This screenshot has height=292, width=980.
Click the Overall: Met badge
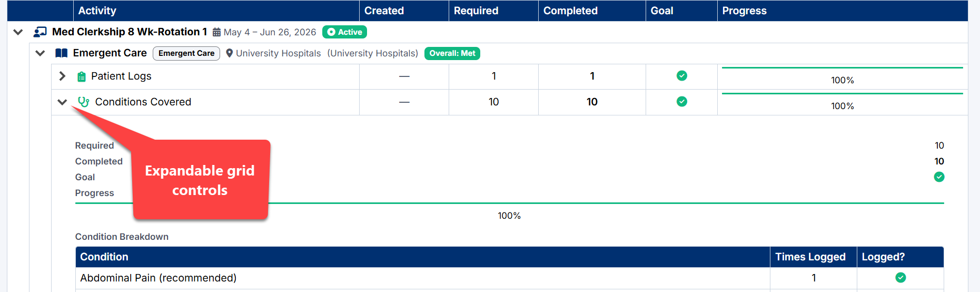click(452, 53)
